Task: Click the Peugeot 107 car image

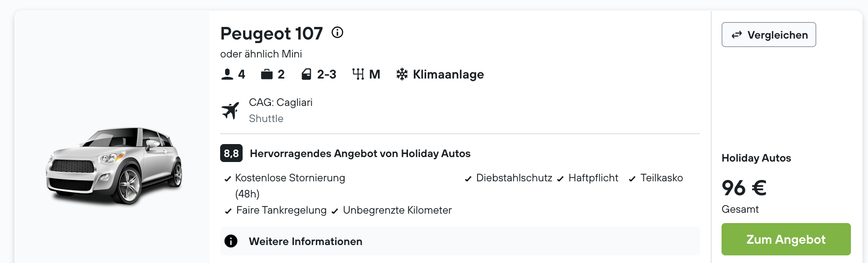Action: pos(114,166)
